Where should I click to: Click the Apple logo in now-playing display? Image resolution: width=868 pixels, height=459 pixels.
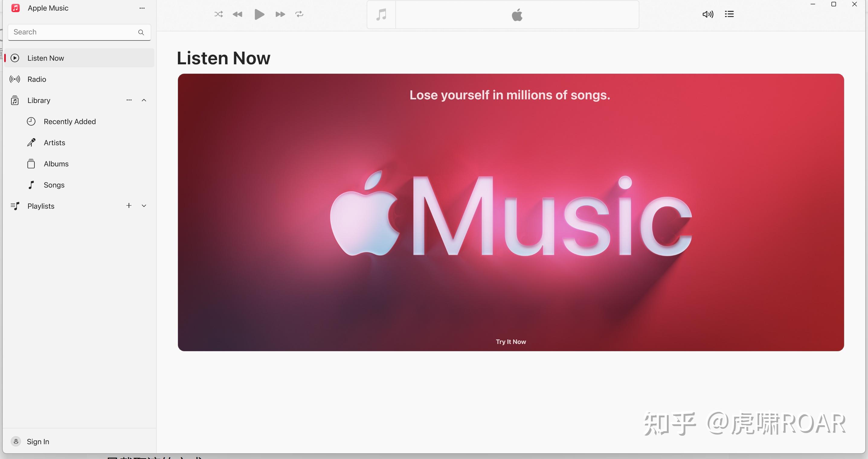pyautogui.click(x=517, y=15)
